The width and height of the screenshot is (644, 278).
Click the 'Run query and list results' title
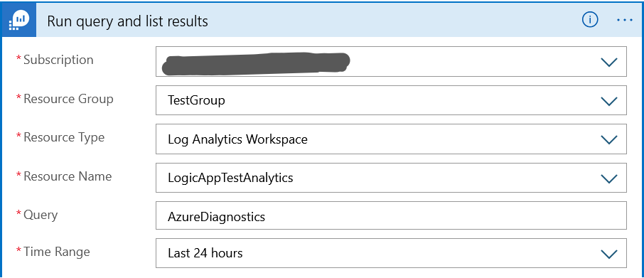tap(127, 21)
